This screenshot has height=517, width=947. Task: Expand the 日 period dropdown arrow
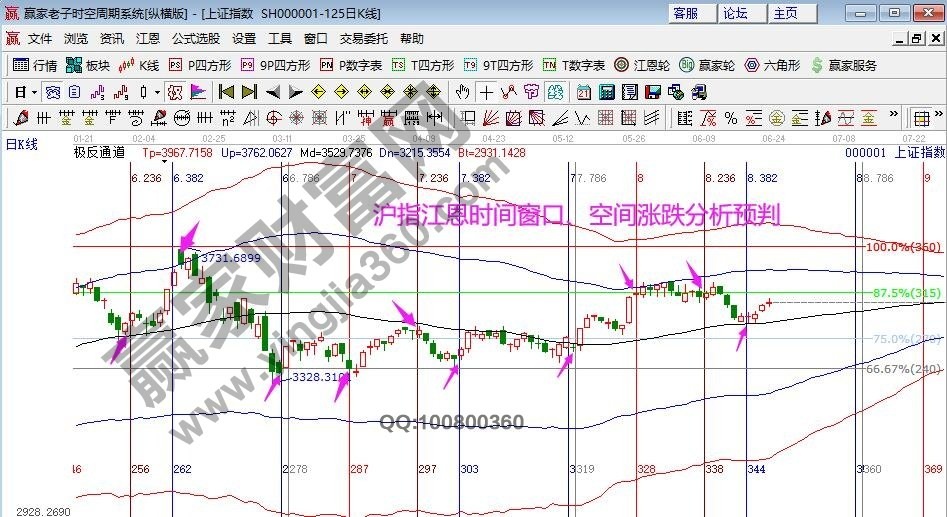[33, 92]
